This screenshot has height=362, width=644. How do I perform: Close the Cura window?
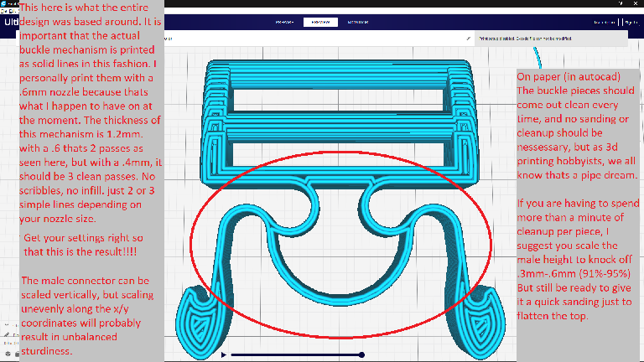[x=635, y=3]
